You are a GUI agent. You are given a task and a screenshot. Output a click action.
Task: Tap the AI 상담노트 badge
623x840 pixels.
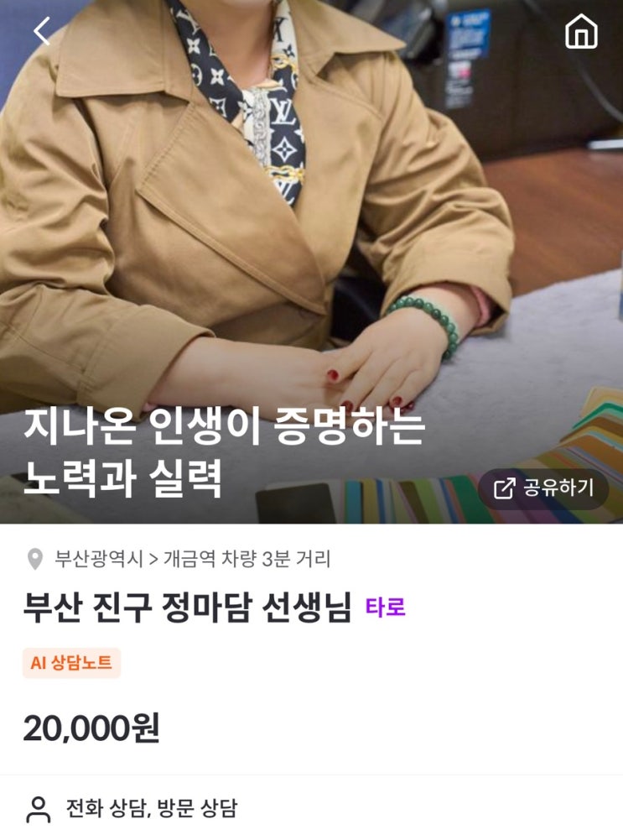[x=72, y=663]
